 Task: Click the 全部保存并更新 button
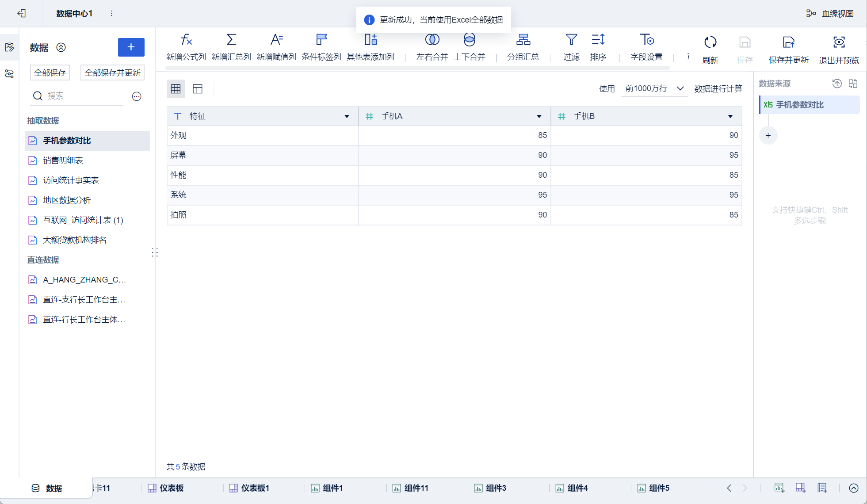(112, 73)
